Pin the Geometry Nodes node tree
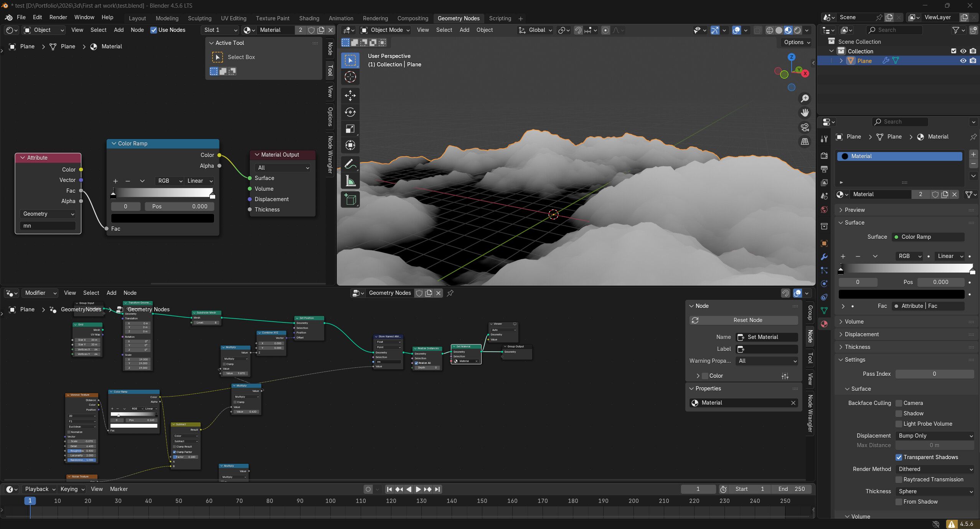This screenshot has width=980, height=529. [x=450, y=293]
